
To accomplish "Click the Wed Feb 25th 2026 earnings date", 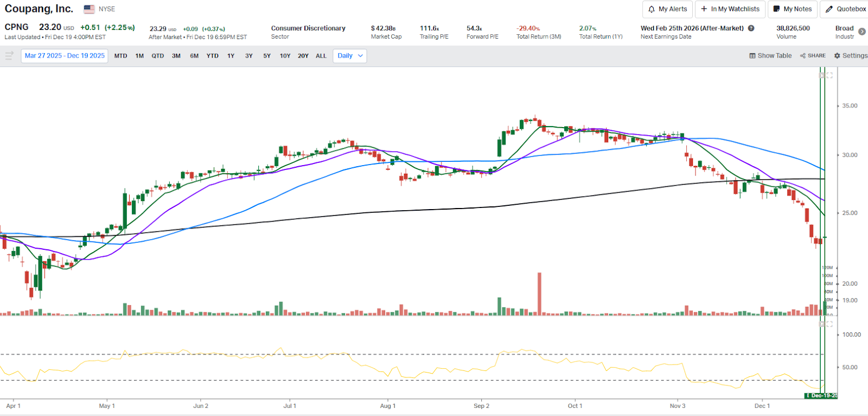I will [x=692, y=28].
